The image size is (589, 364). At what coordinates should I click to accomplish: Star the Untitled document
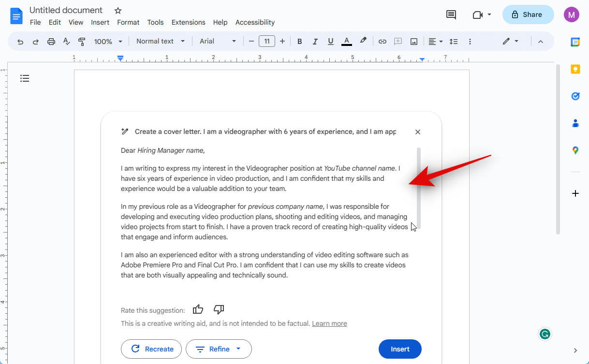118,10
